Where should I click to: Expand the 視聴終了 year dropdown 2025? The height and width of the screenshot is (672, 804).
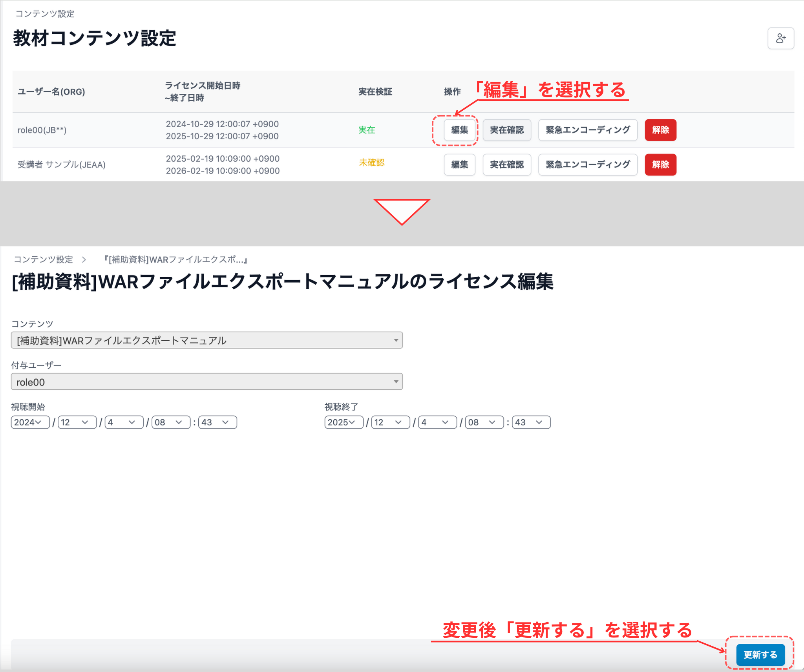click(x=343, y=422)
